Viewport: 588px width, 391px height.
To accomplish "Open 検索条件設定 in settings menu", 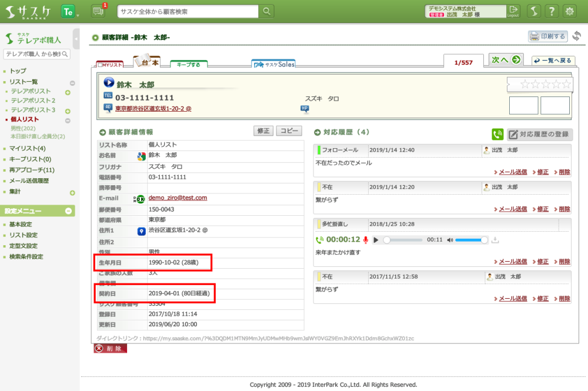I will (26, 257).
